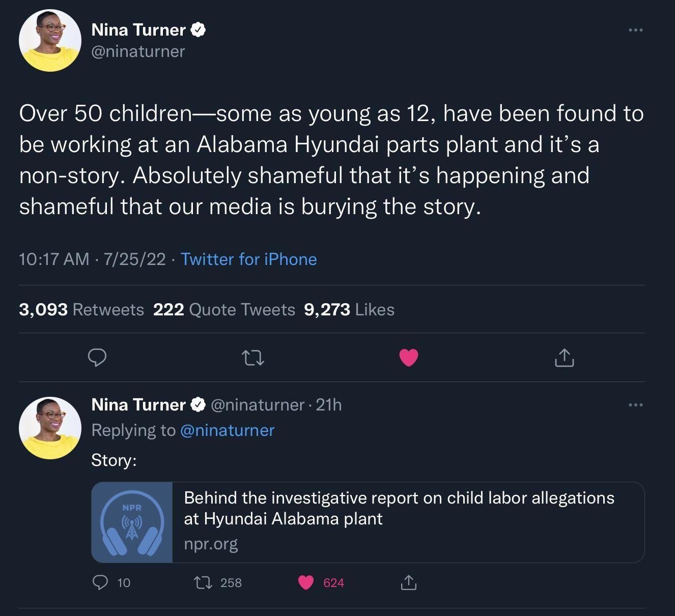Click Nina Turner's profile picture
675x616 pixels.
click(50, 40)
